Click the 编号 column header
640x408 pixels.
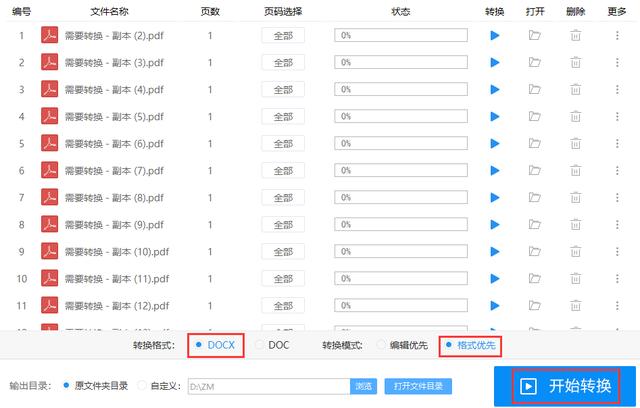pyautogui.click(x=22, y=11)
